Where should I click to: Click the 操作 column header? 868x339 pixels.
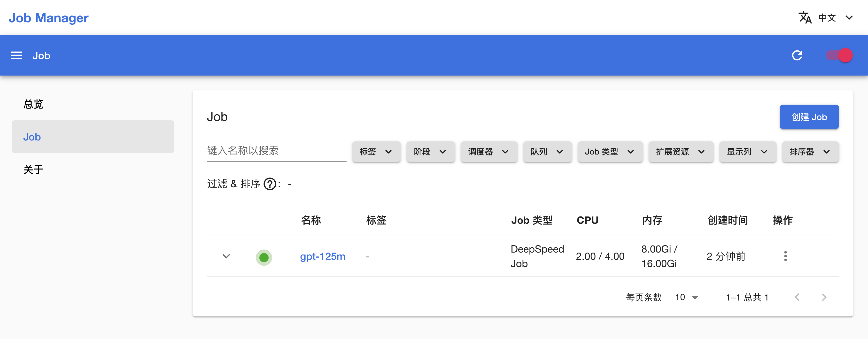[783, 220]
